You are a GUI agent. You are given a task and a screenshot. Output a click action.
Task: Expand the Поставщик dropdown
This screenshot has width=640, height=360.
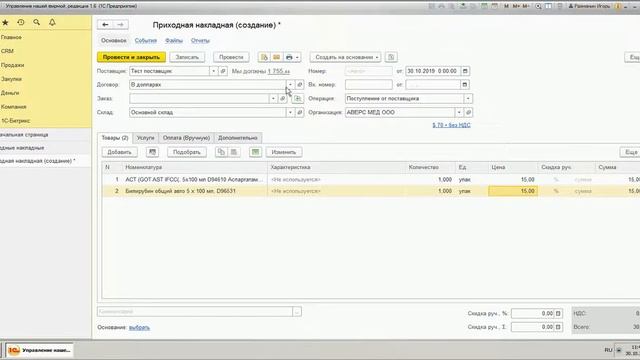pyautogui.click(x=213, y=71)
